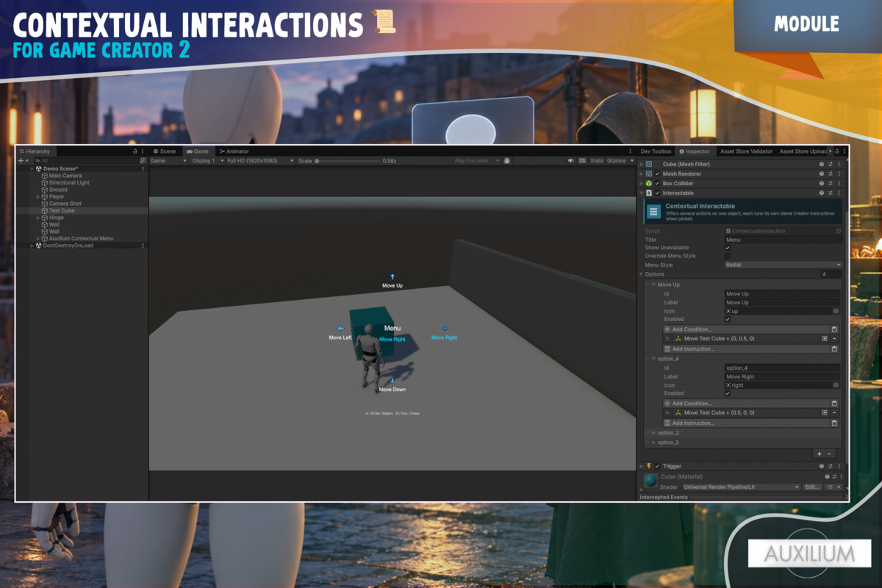Expand the Gizmos dropdown arrow
Viewport: 882px width, 588px height.
tap(633, 161)
